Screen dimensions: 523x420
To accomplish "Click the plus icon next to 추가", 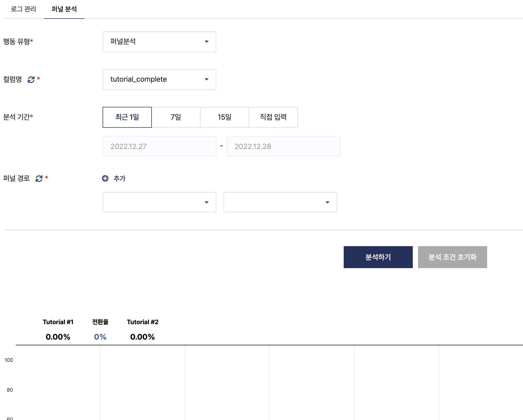I will (105, 178).
